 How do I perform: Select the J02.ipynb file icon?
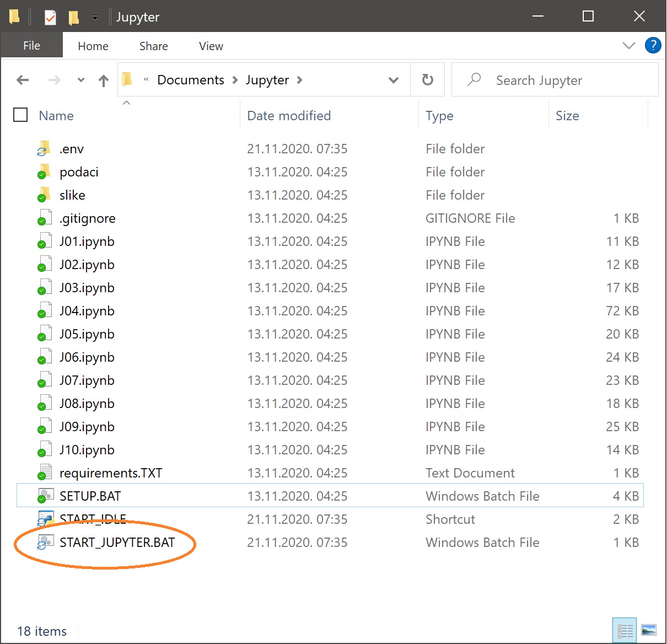pyautogui.click(x=44, y=264)
